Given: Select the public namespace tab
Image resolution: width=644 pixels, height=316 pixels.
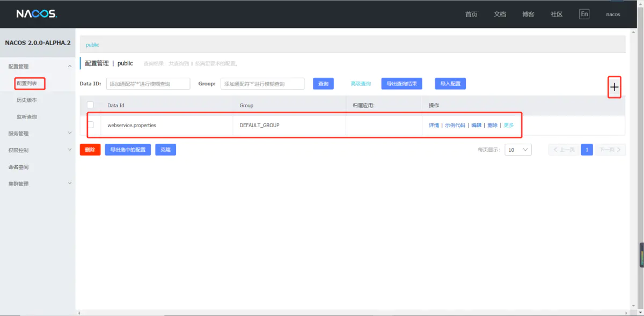Looking at the screenshot, I should click(x=92, y=45).
